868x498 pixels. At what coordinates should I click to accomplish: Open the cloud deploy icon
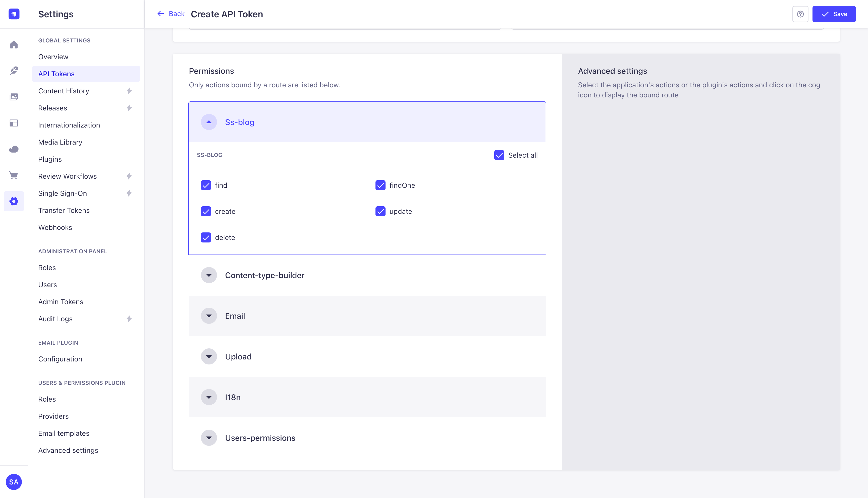(14, 149)
